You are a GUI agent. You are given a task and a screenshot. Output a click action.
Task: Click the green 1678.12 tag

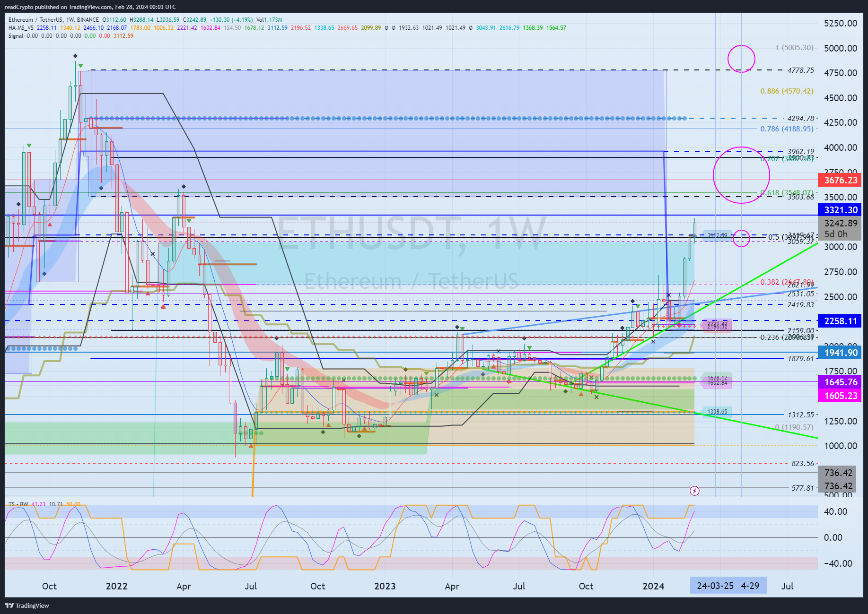[x=717, y=378]
